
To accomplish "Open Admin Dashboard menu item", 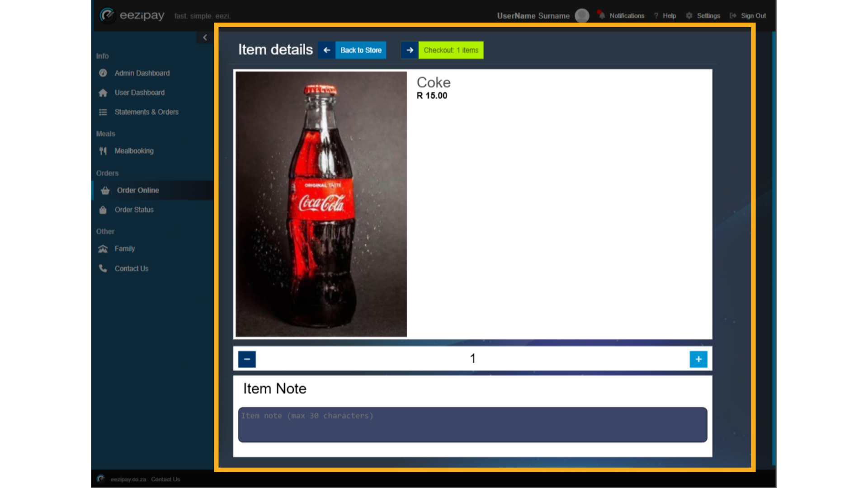I will pos(142,73).
